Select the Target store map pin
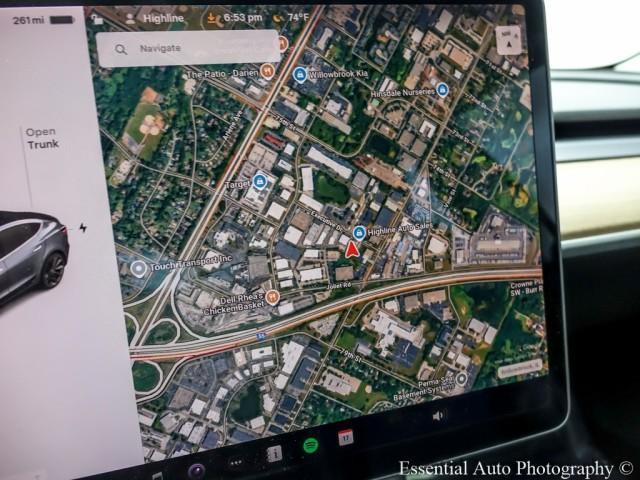The height and width of the screenshot is (480, 640). tap(260, 181)
